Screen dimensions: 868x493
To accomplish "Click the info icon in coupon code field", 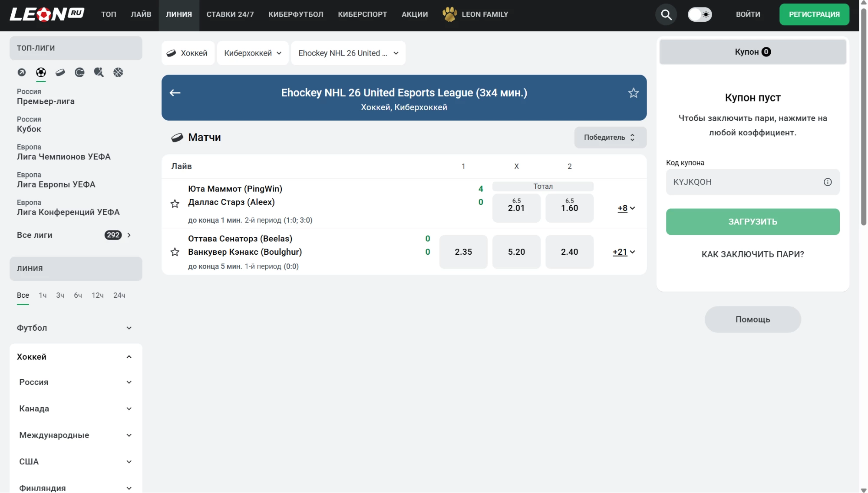I will (828, 182).
